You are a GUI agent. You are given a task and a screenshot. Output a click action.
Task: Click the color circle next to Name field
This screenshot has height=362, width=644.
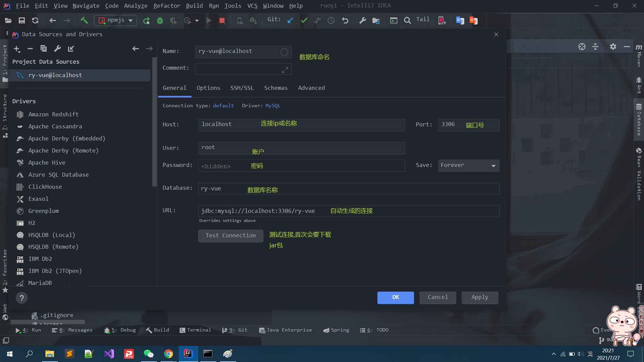284,52
